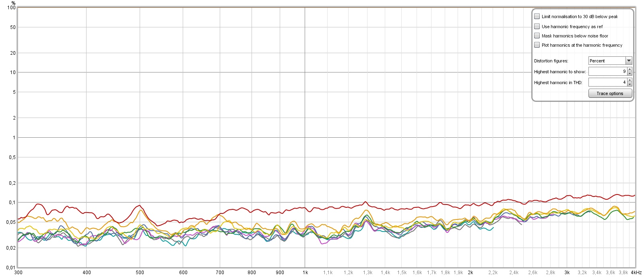This screenshot has height=277, width=644.
Task: Enable Limit normalisation to 30 dB below peak
Action: [537, 17]
